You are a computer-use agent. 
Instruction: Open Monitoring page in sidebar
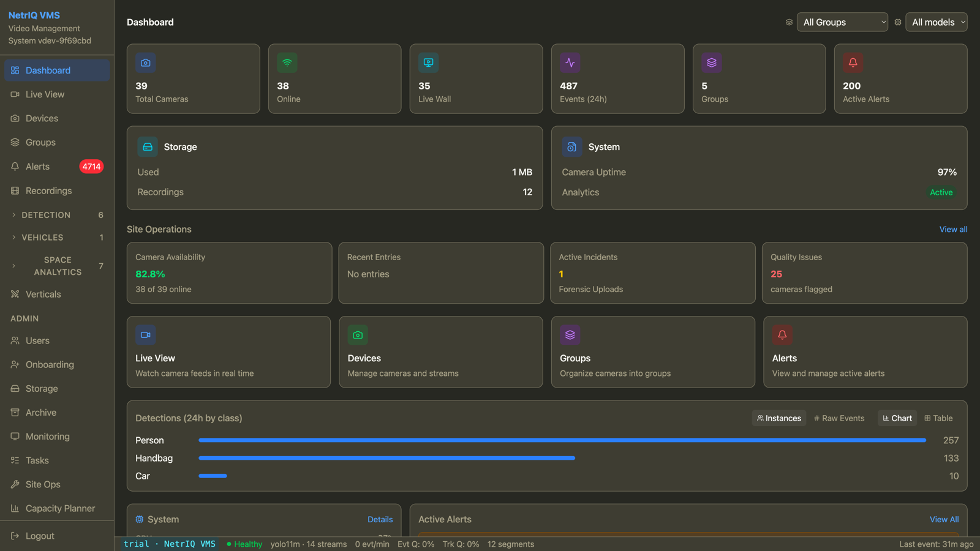[x=57, y=437]
